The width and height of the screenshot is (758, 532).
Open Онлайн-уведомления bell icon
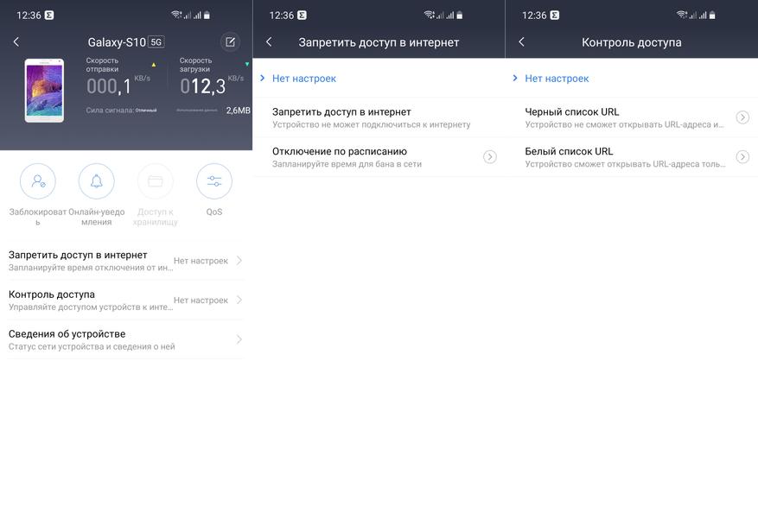96,181
